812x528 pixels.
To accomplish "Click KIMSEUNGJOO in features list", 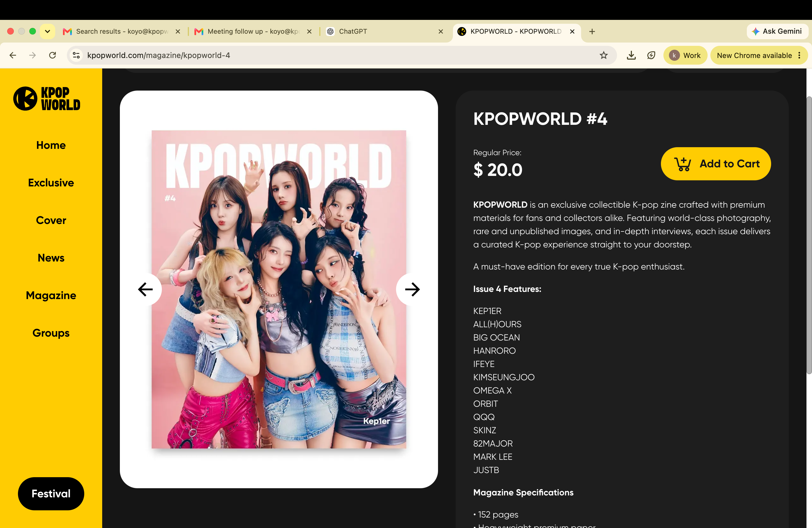I will 503,377.
